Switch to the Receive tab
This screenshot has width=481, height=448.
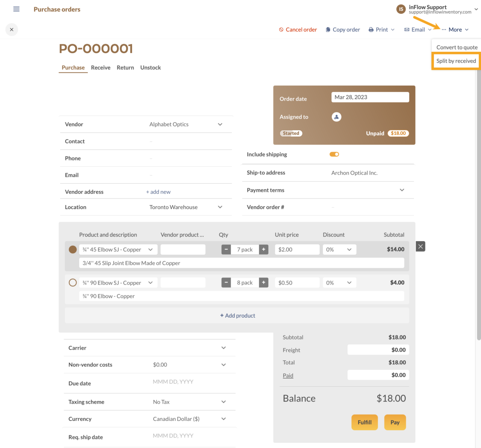101,68
